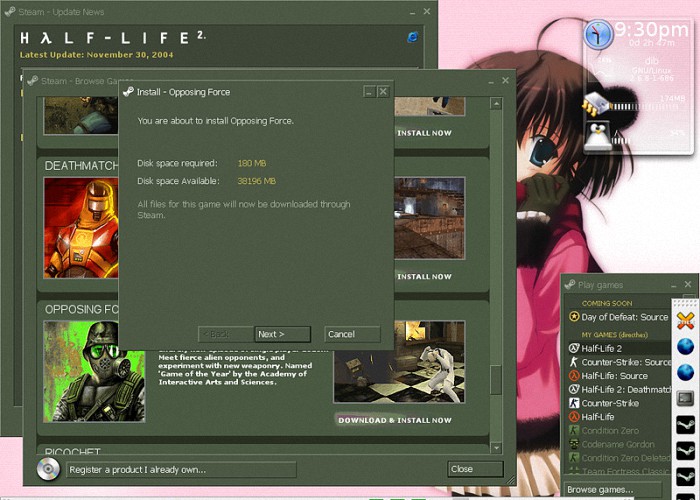Click the monitor icon in the side dock
The image size is (700, 500).
pyautogui.click(x=685, y=397)
